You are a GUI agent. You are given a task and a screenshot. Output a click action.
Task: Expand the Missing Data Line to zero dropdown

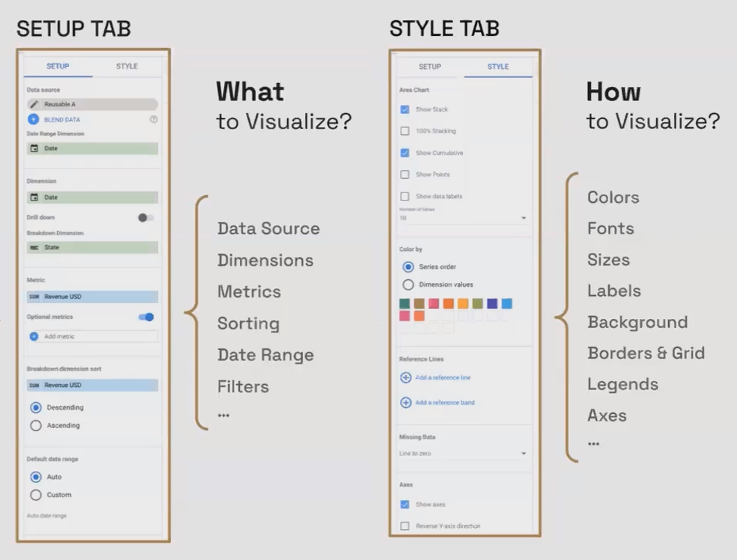523,453
